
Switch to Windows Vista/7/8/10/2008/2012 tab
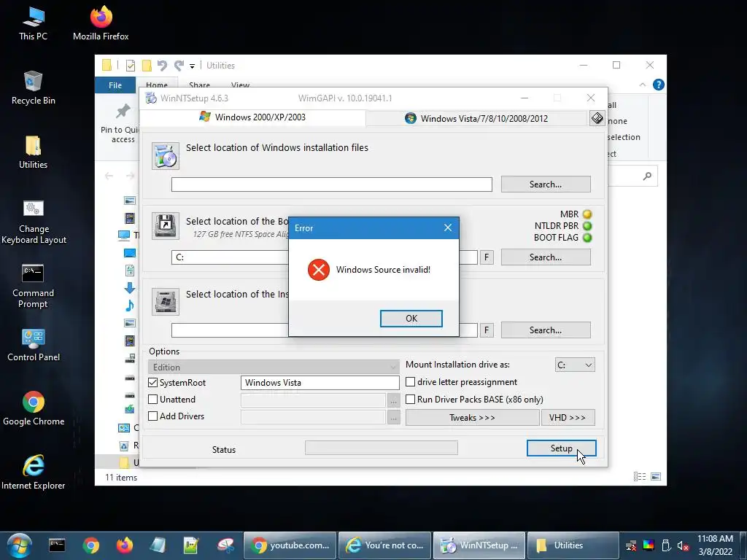[476, 119]
